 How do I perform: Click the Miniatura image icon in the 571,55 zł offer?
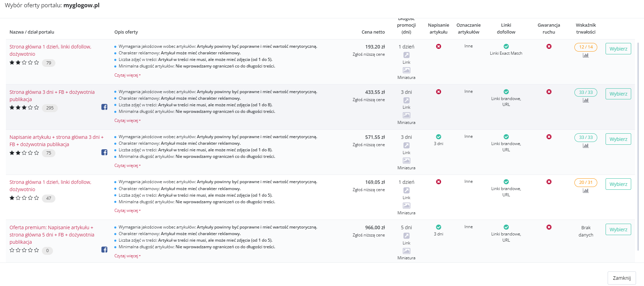click(x=406, y=161)
